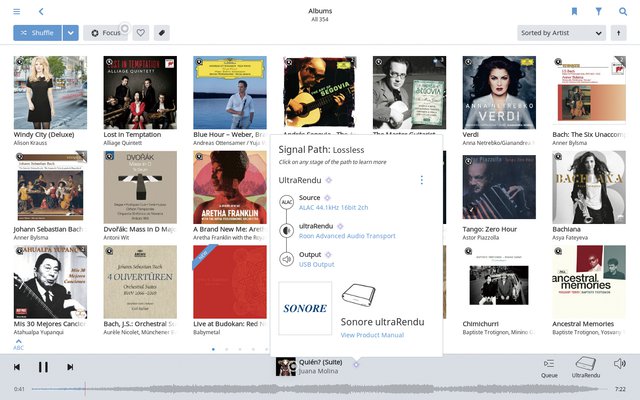Click Roon Advanced Audio Transport text
Viewport: 640px width, 400px height.
[347, 236]
